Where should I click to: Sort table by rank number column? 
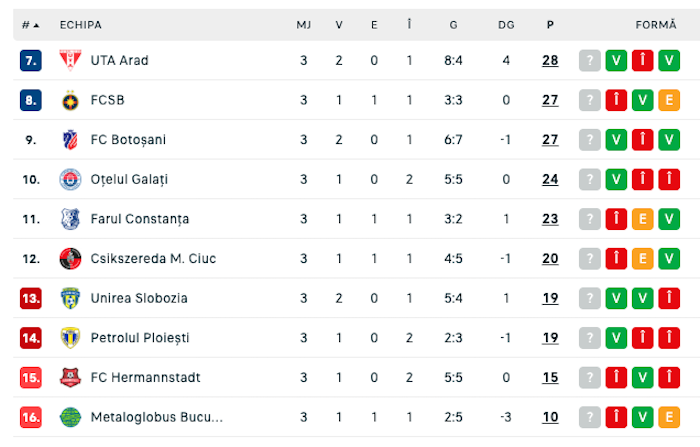tap(30, 24)
